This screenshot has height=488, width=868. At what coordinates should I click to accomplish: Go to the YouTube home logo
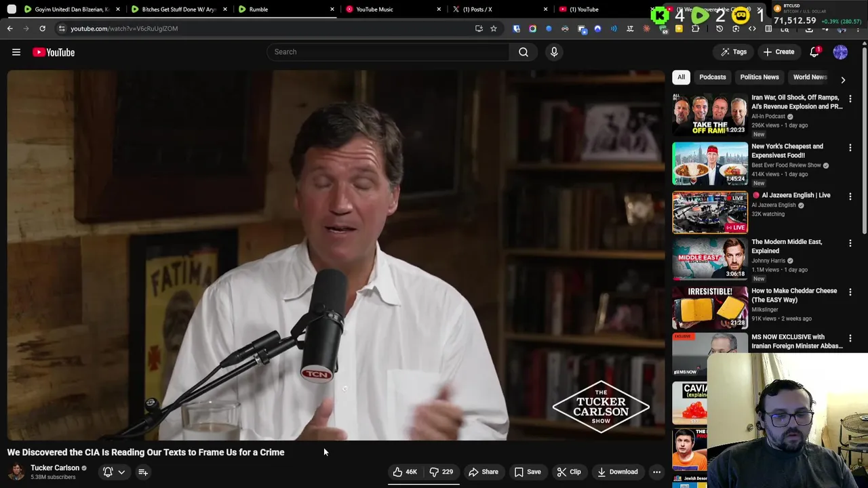[x=54, y=52]
